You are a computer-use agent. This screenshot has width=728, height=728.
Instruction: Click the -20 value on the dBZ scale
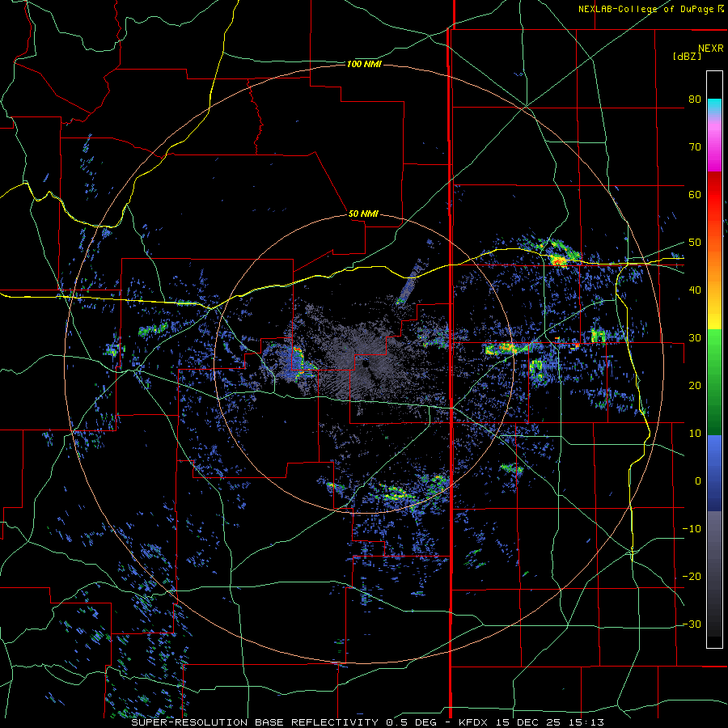[692, 577]
